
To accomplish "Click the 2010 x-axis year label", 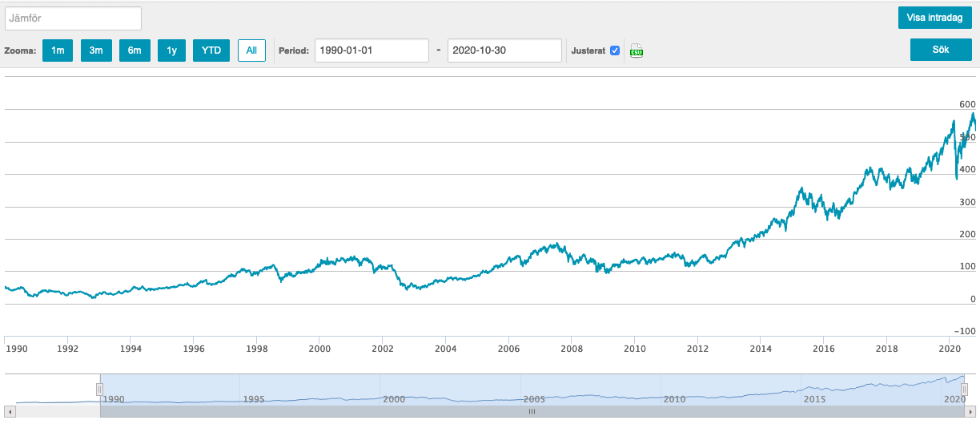I will [x=635, y=349].
